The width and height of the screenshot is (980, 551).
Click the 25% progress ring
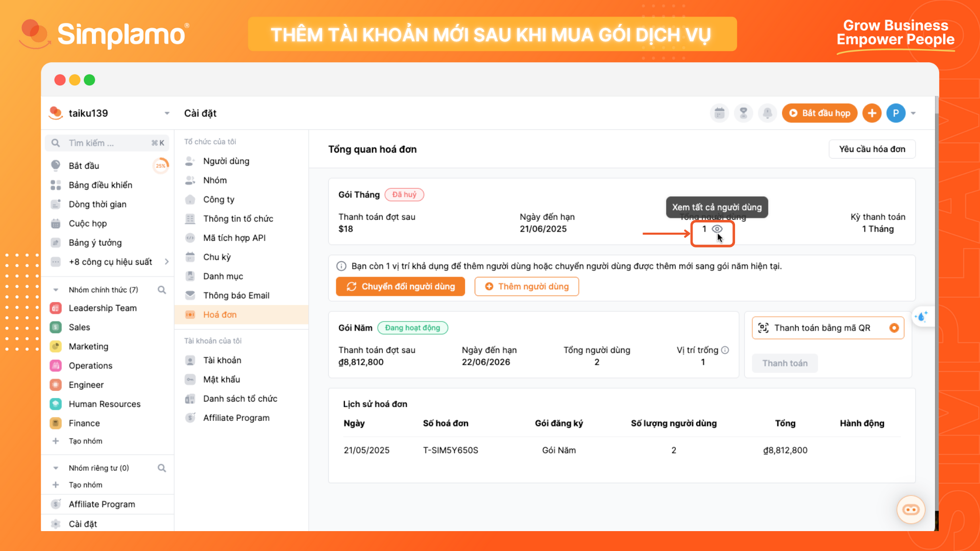pos(160,165)
